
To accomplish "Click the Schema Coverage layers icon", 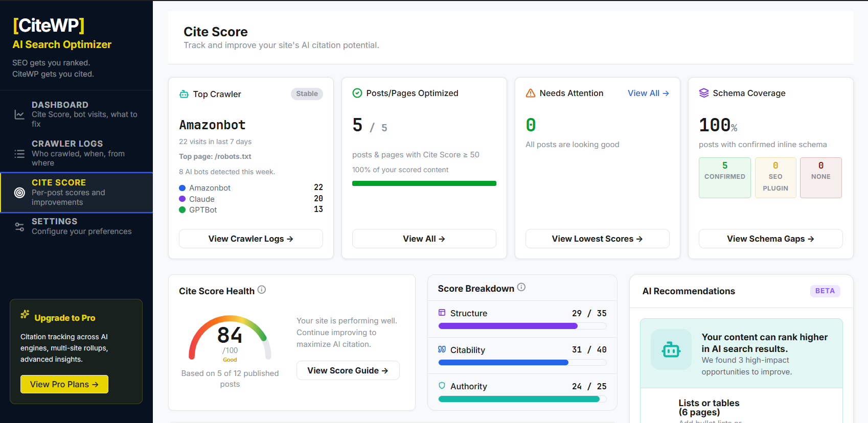I will (x=704, y=93).
